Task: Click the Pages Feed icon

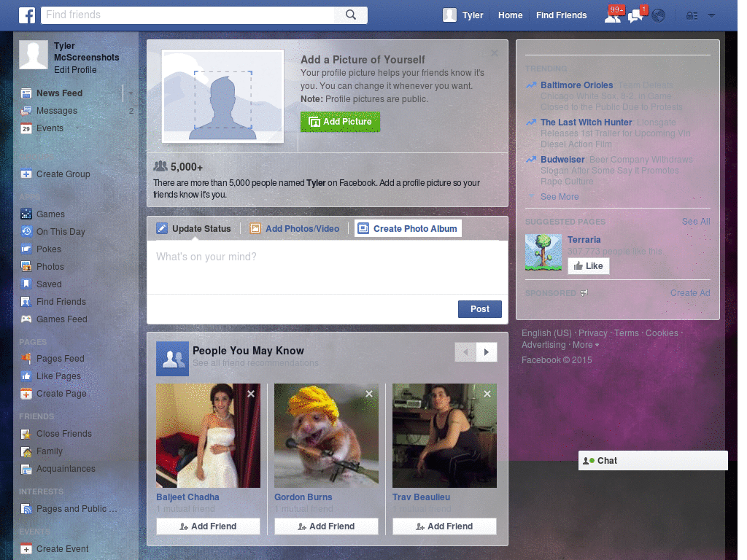Action: point(26,359)
